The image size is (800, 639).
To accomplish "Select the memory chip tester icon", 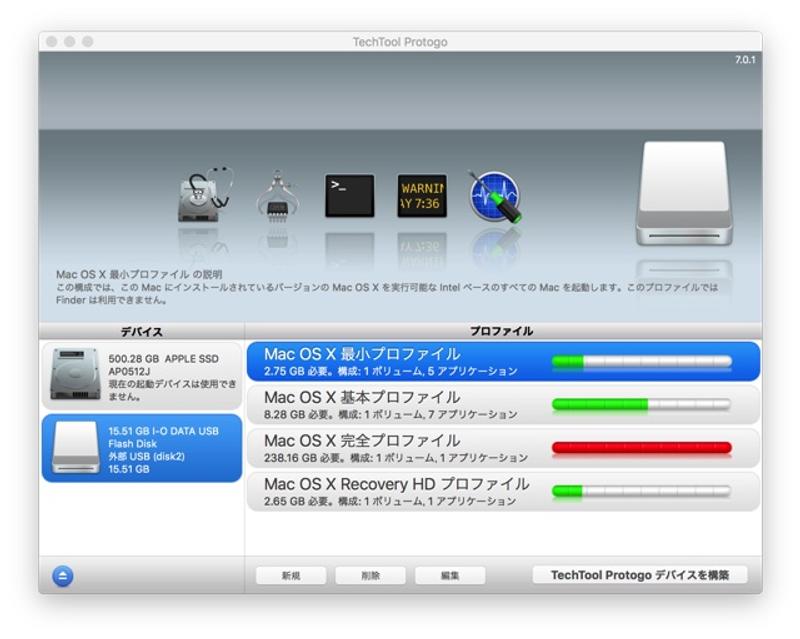I will click(x=278, y=196).
